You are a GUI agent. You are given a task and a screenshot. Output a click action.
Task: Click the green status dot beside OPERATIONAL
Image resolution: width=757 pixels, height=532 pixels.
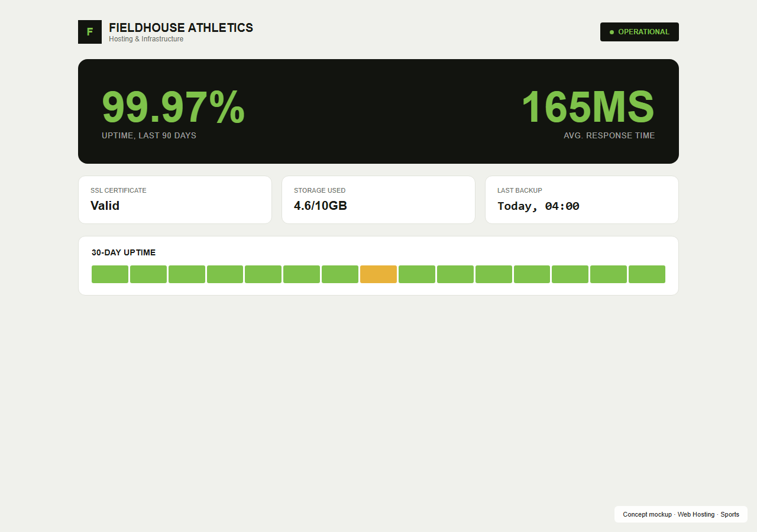tap(612, 32)
